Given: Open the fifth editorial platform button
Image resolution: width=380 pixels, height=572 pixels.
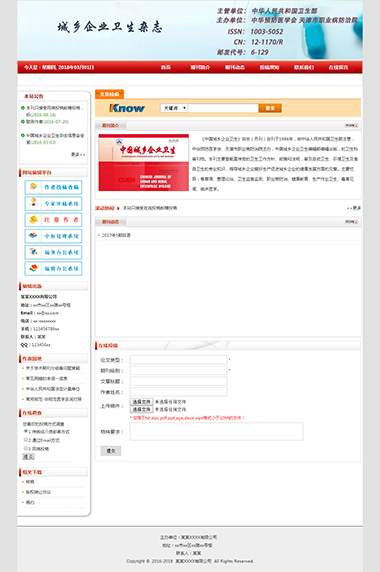Looking at the screenshot, I should (x=53, y=252).
